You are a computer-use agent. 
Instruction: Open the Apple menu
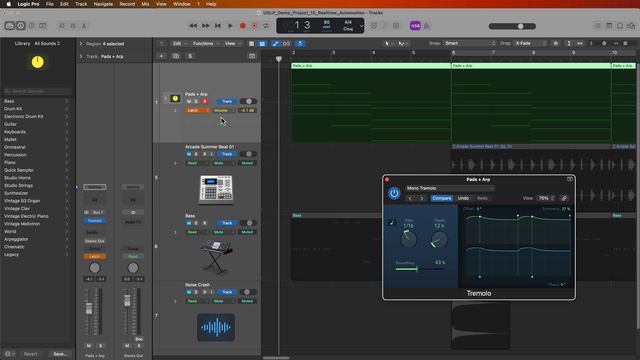[x=8, y=4]
